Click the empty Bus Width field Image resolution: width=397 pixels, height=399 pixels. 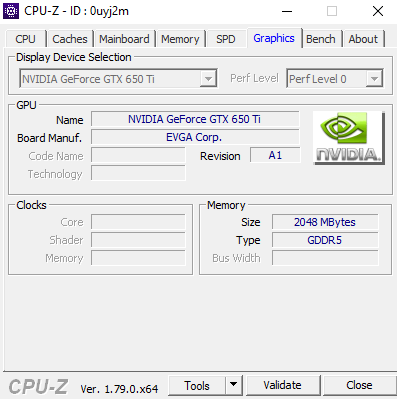(x=325, y=258)
